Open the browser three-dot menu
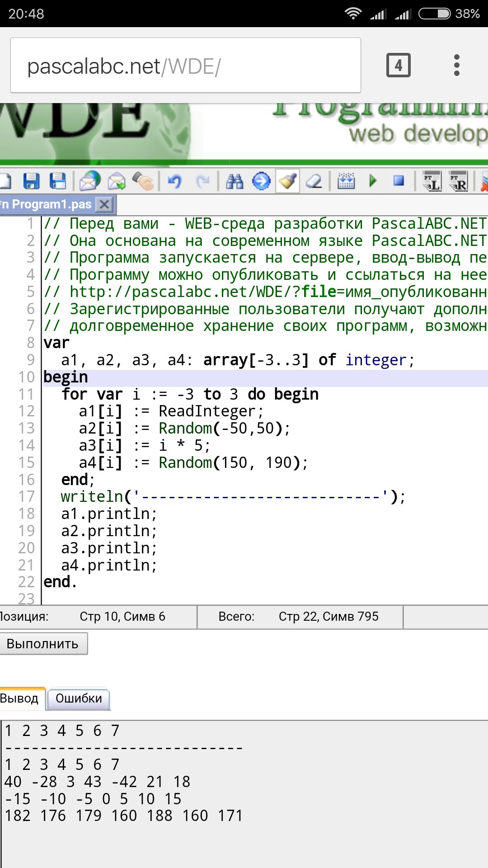 tap(457, 66)
